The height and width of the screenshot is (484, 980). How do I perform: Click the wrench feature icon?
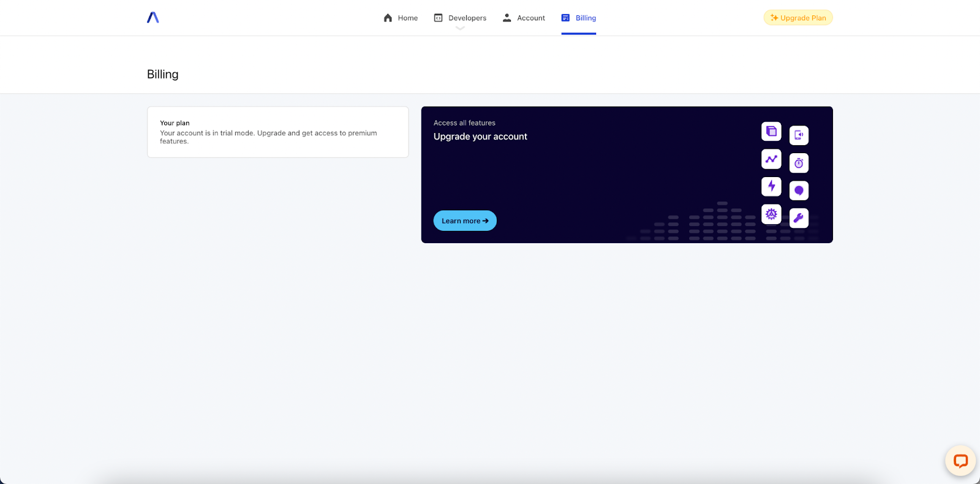799,218
